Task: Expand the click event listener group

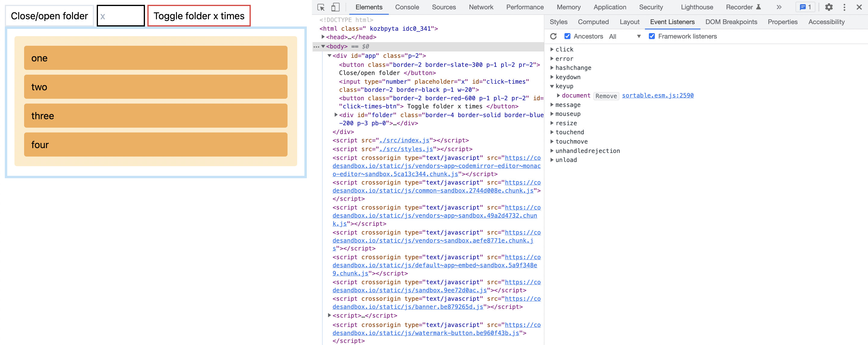Action: coord(552,49)
